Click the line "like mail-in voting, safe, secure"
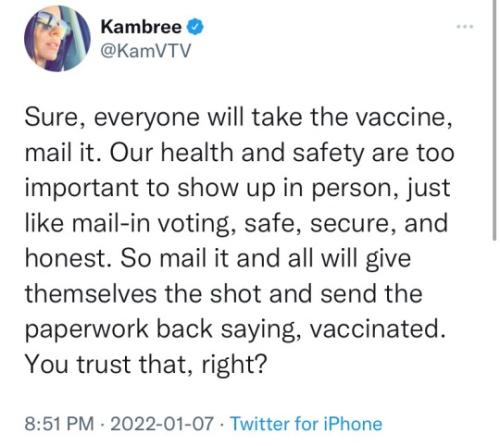Image resolution: width=500 pixels, height=446 pixels. [x=236, y=224]
